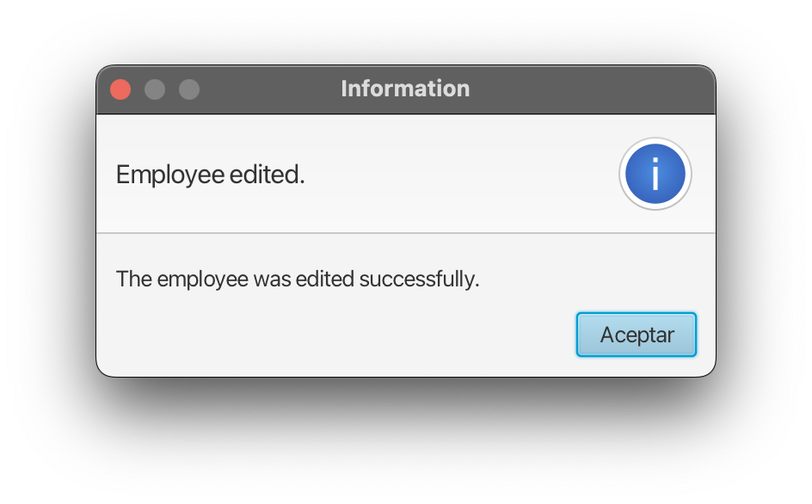Image resolution: width=812 pixels, height=504 pixels.
Task: Click the "The employee was edited successfully." message
Action: (x=298, y=280)
